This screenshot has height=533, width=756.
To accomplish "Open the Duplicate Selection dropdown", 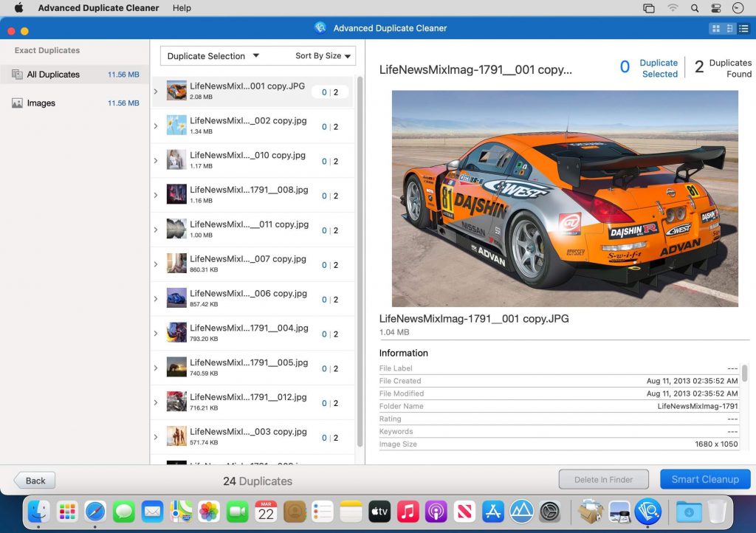I will coord(213,55).
